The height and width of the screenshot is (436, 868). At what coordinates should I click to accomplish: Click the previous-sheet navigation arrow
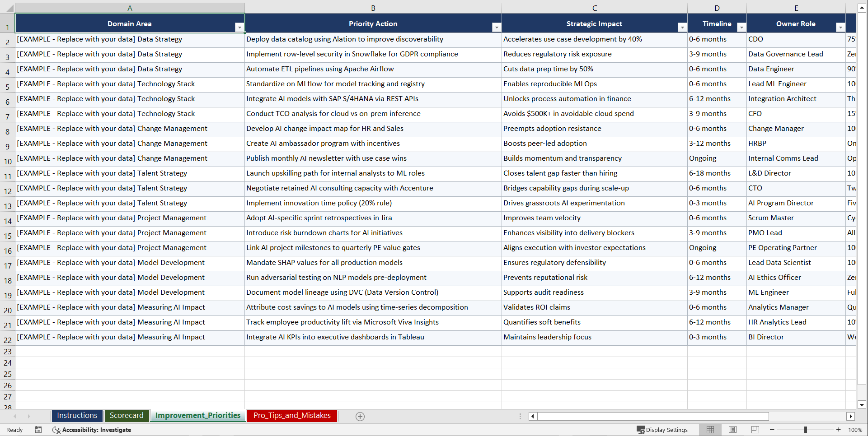pos(15,416)
